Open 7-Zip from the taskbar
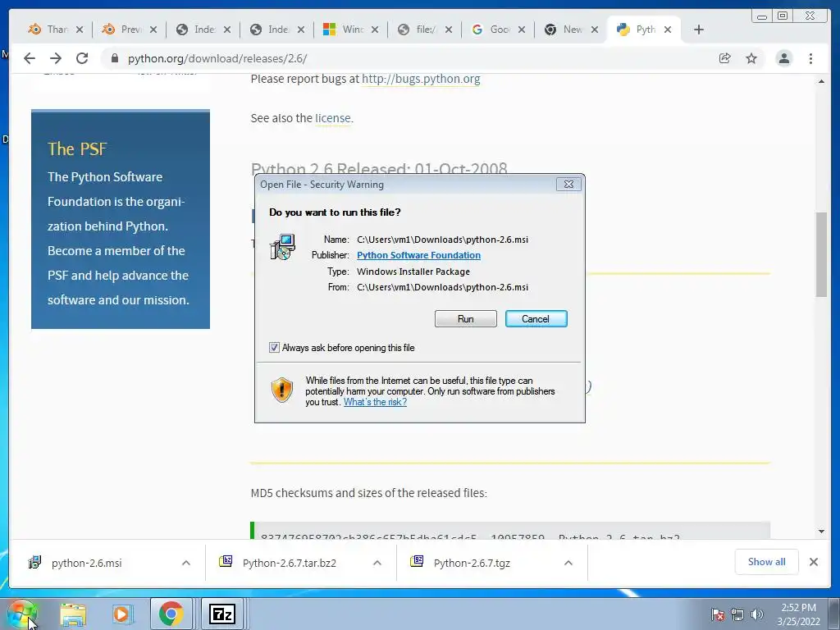This screenshot has width=840, height=630. [221, 614]
